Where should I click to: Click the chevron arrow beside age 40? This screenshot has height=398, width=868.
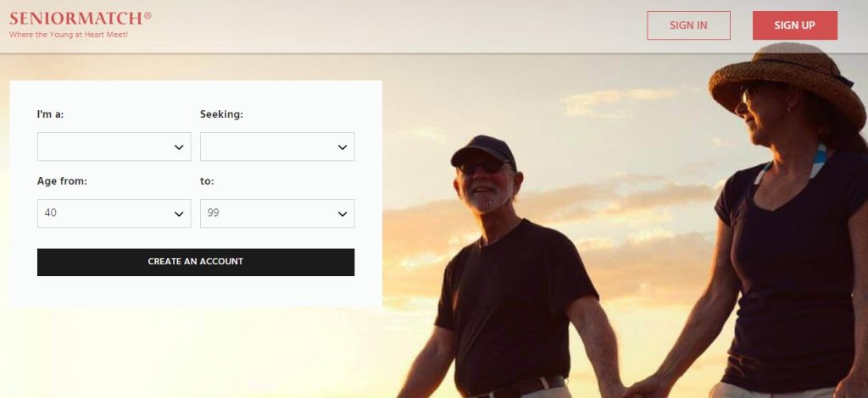tap(179, 214)
